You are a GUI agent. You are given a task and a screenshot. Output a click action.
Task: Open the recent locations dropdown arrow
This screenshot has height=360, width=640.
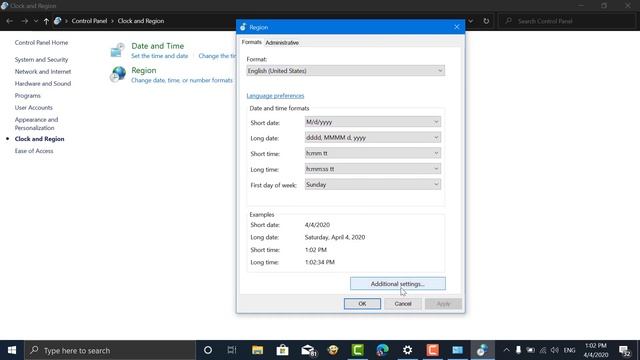click(x=36, y=21)
